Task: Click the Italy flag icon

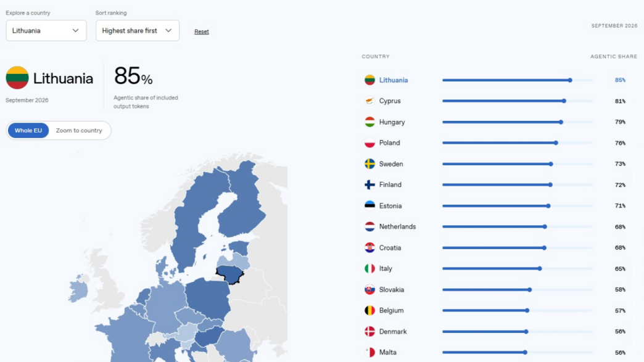Action: pyautogui.click(x=369, y=268)
